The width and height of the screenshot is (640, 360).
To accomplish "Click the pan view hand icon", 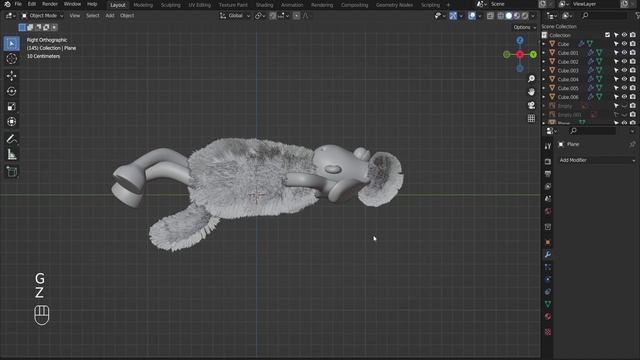I will coord(531,92).
